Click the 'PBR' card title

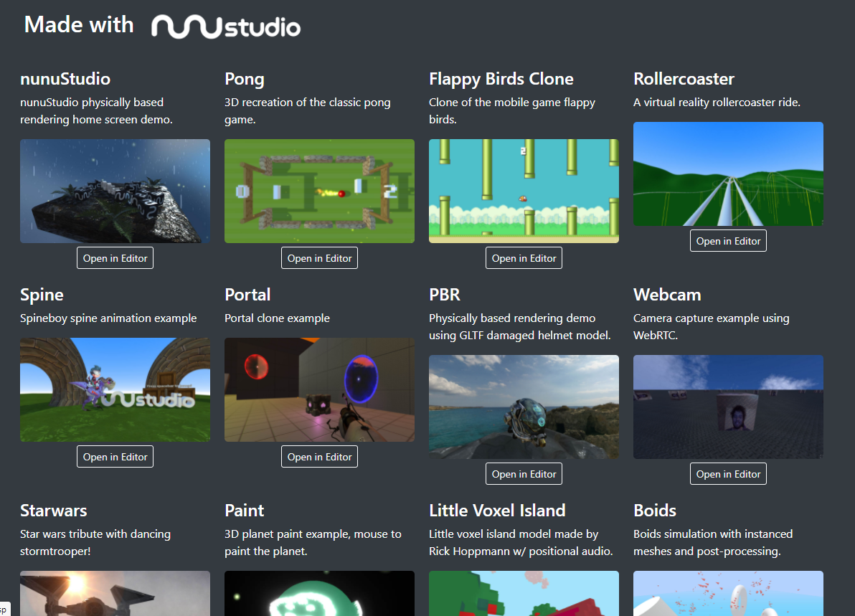tap(445, 295)
